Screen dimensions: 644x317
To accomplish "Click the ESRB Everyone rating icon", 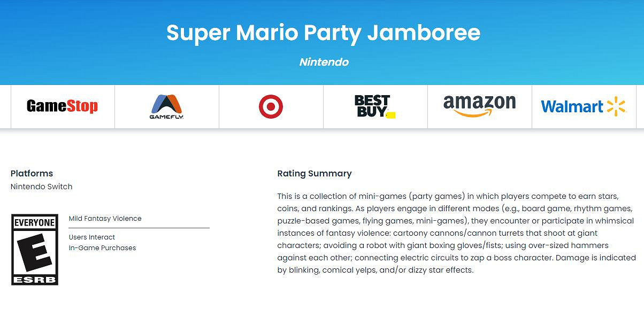I will (x=35, y=250).
